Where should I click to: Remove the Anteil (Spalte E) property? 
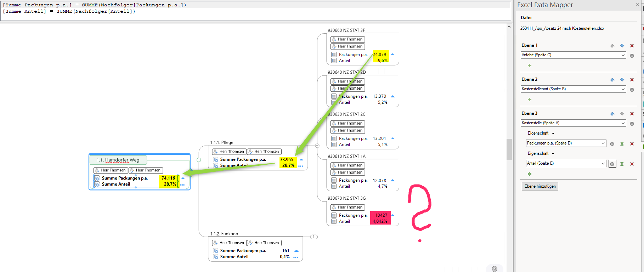(632, 164)
